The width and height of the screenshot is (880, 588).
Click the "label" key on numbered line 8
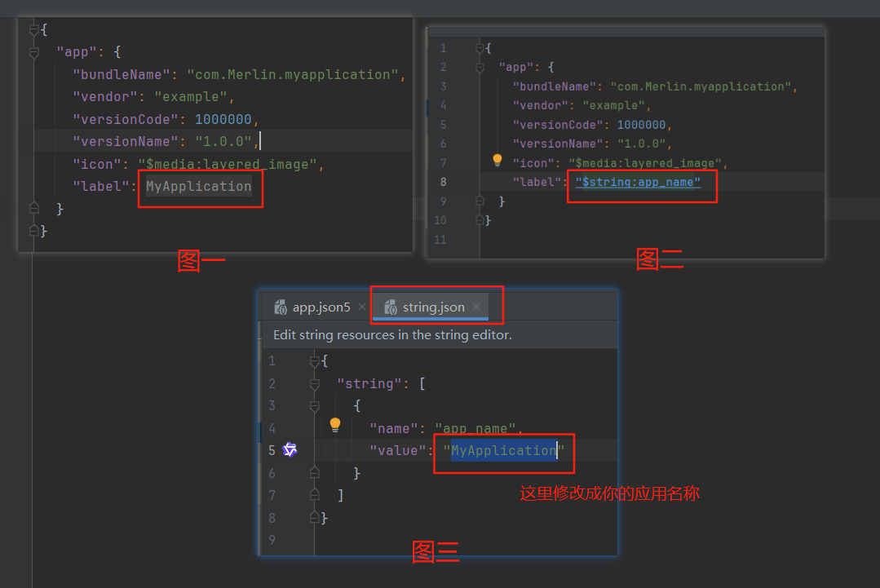537,182
